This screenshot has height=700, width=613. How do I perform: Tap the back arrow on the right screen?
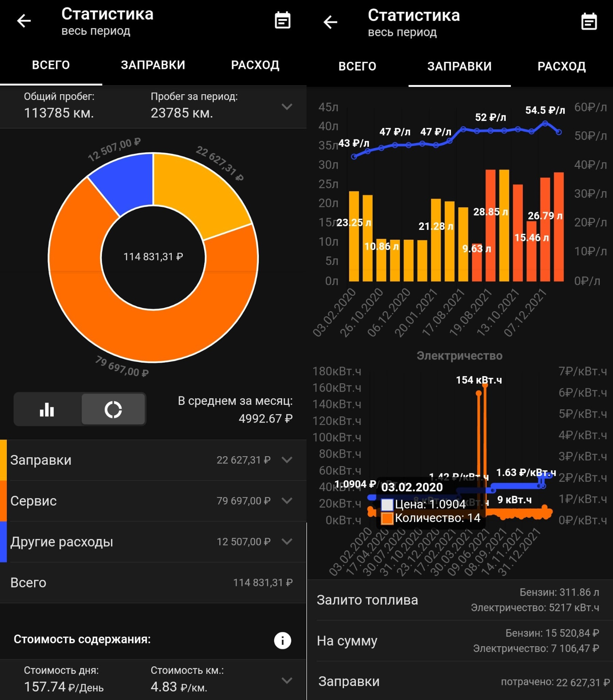330,22
